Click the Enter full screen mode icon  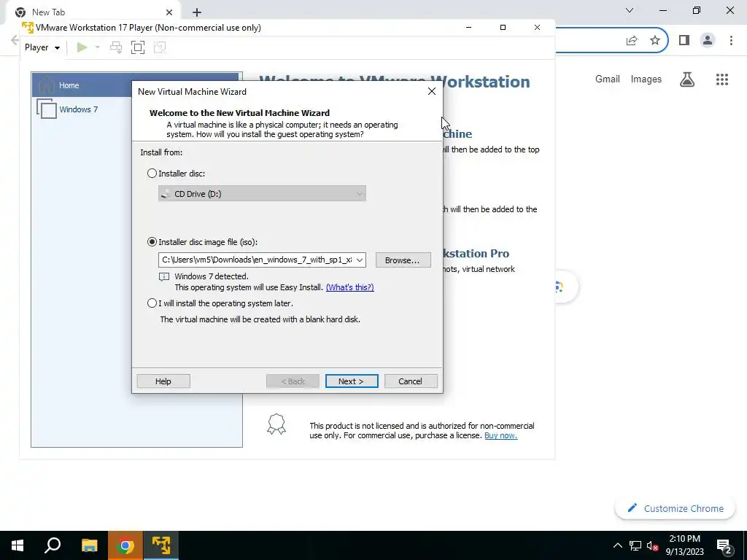point(138,47)
